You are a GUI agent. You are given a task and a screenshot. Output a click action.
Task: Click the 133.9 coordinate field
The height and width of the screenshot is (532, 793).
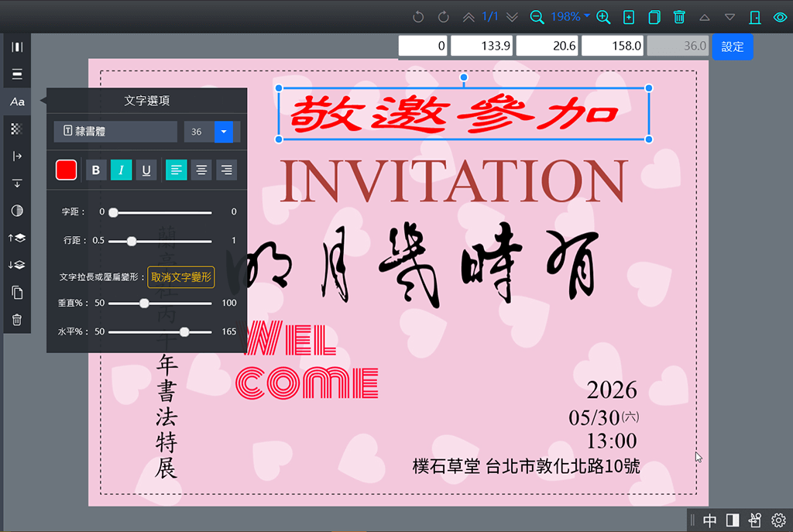pyautogui.click(x=482, y=46)
